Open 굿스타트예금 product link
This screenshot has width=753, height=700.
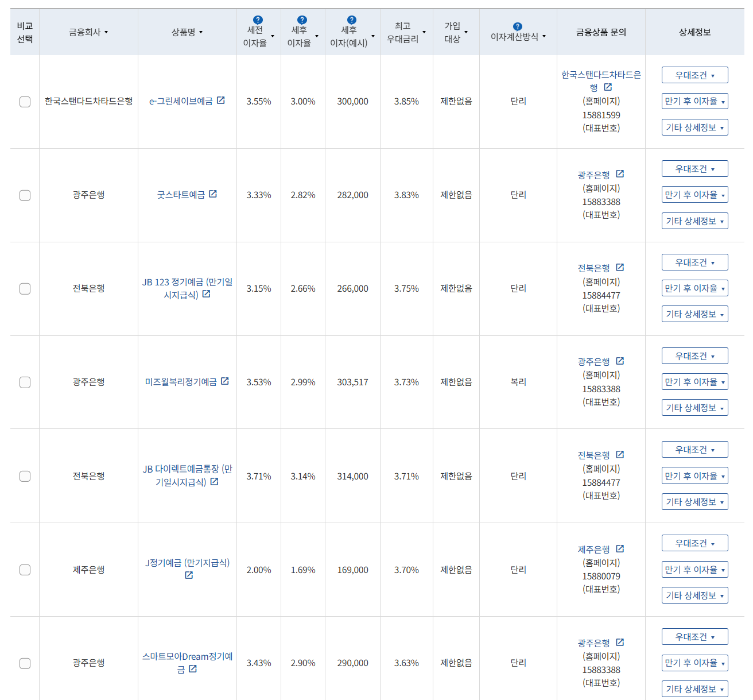pyautogui.click(x=181, y=195)
